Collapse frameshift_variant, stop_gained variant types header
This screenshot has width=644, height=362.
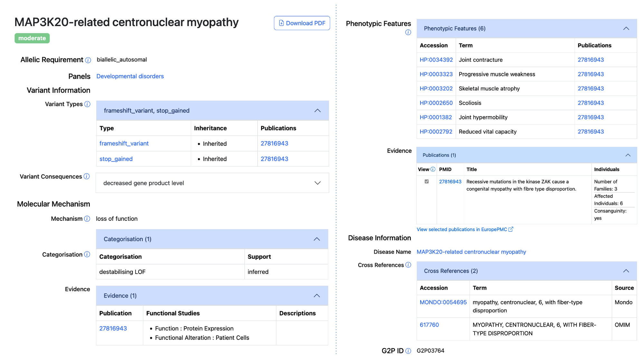point(317,111)
